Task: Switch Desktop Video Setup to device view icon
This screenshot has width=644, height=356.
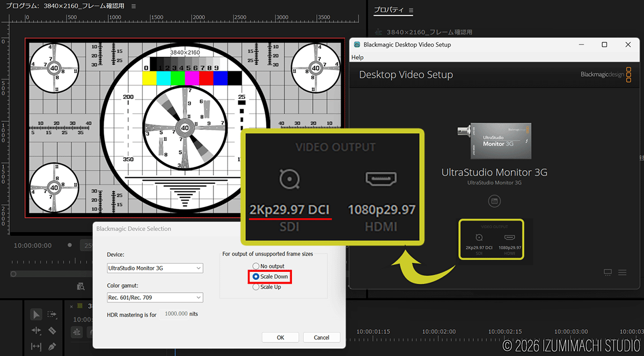Action: tap(608, 272)
